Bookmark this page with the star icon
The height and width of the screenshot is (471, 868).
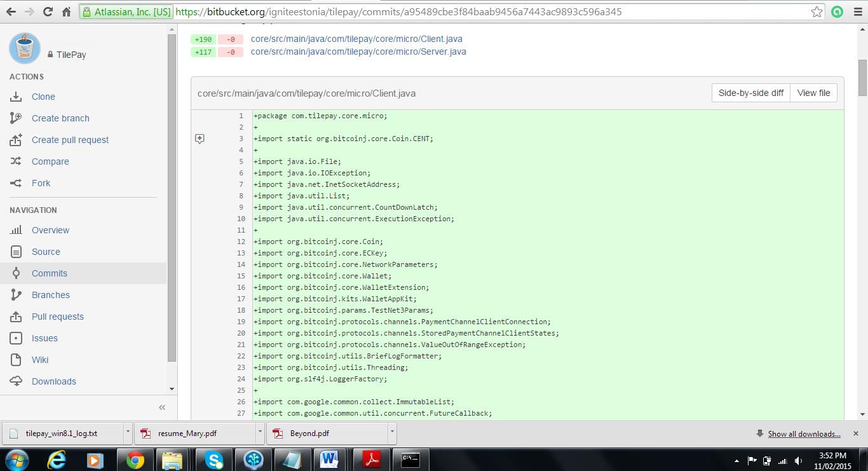[817, 12]
